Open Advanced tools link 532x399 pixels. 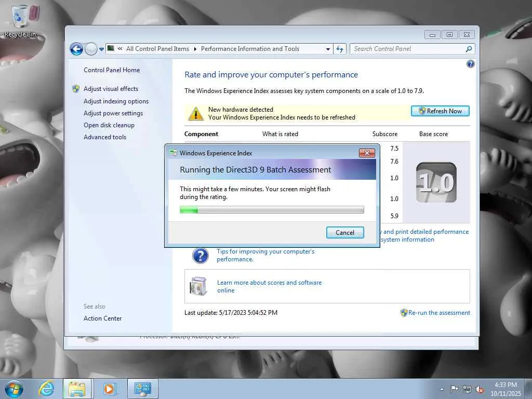point(105,137)
